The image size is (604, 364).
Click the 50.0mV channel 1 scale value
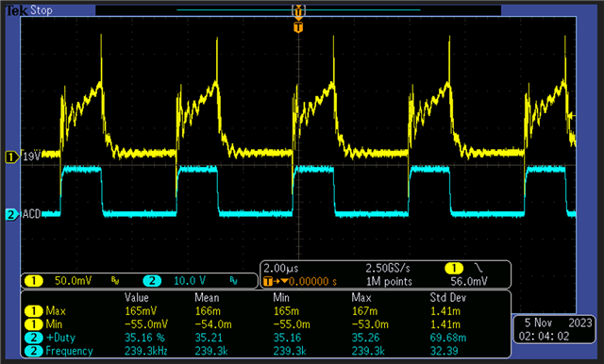tap(74, 281)
